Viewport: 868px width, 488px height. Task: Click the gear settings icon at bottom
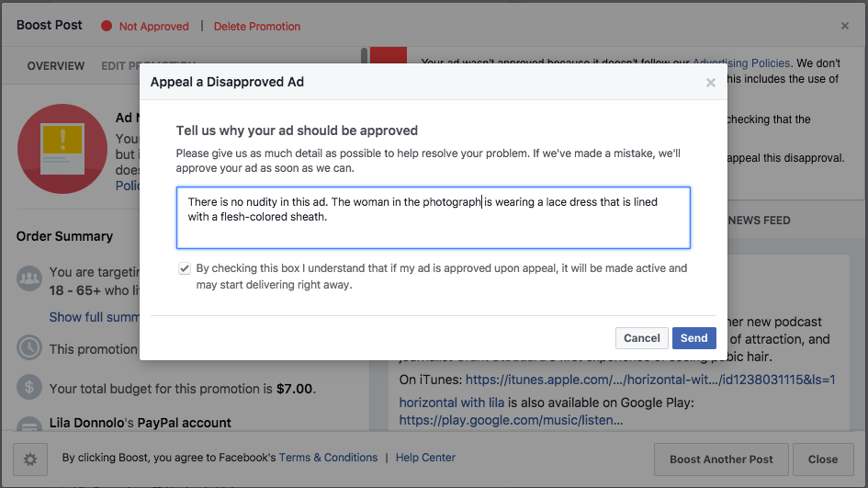click(30, 460)
